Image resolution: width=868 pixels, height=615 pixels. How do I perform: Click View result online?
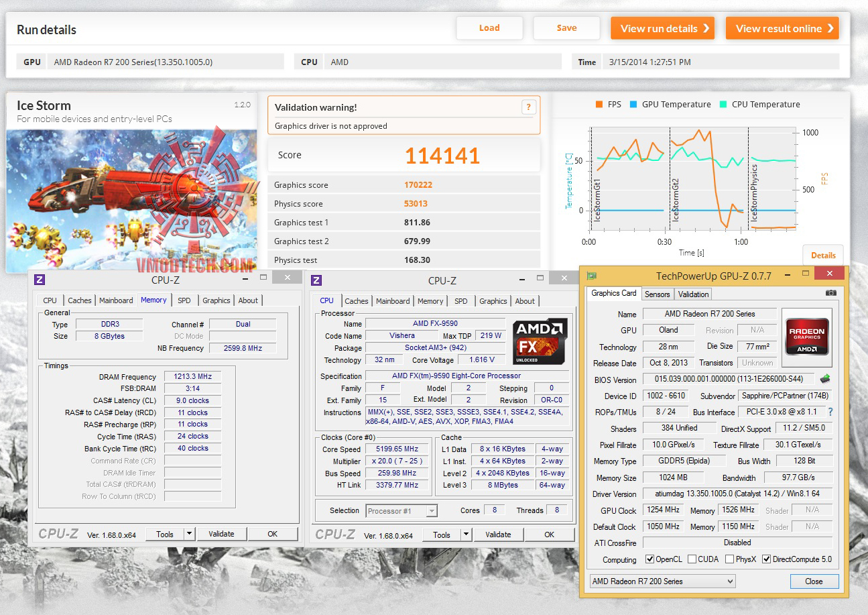tap(782, 28)
